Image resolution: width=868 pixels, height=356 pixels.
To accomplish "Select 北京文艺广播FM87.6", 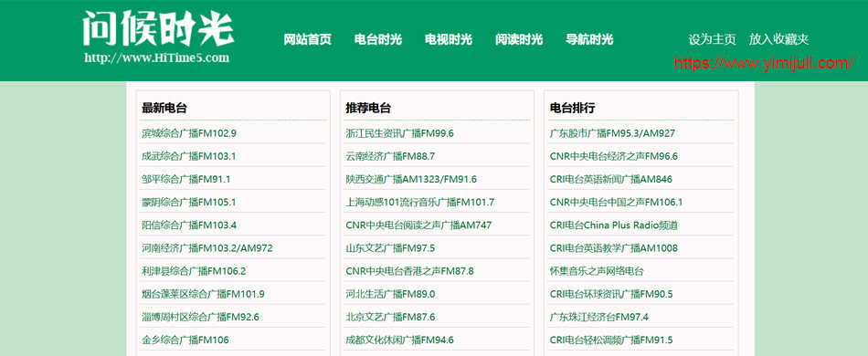I will pos(390,317).
